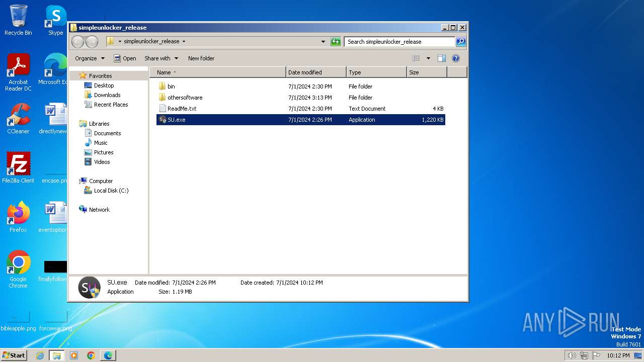Click the Forward navigation arrow in Explorer
Screen dimensions: 644x362
coord(92,42)
